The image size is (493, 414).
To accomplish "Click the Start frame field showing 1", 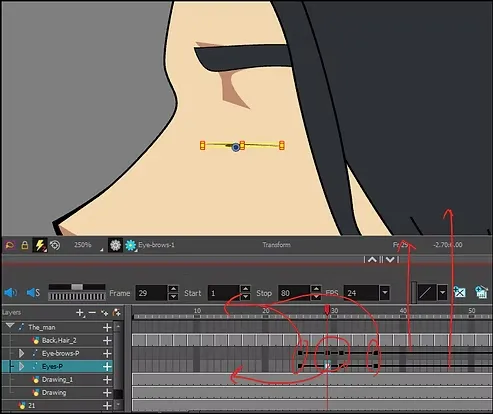I will (223, 293).
